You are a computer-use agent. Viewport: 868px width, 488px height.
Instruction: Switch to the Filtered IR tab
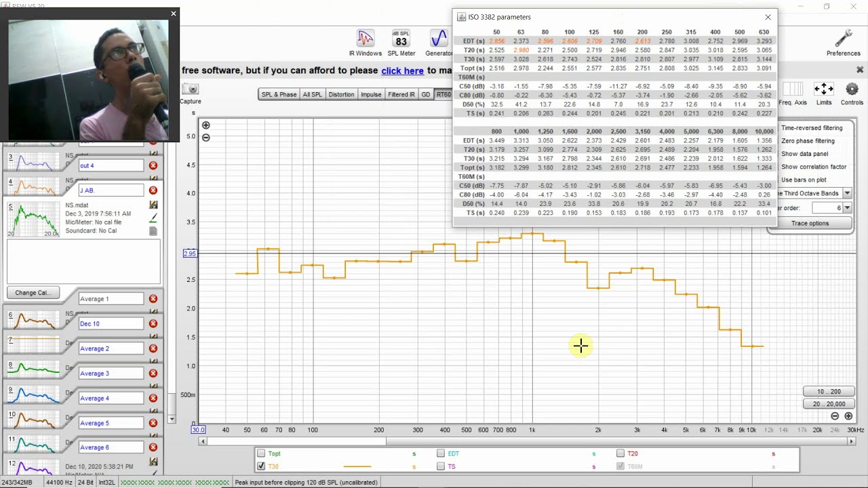[401, 94]
